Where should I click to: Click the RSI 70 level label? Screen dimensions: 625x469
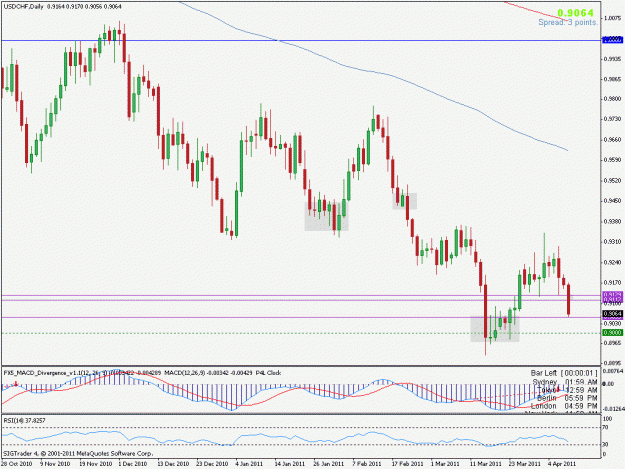coord(605,428)
